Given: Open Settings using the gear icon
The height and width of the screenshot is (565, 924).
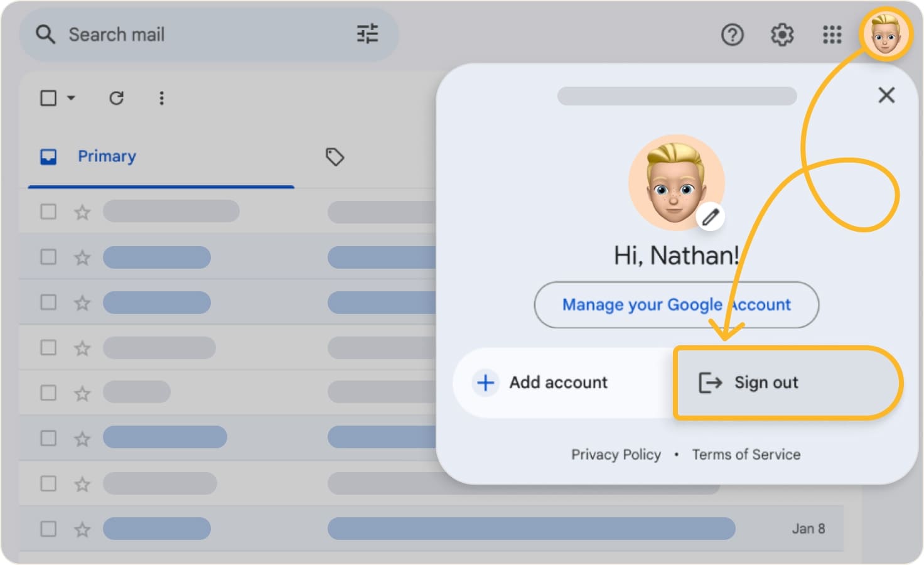Looking at the screenshot, I should 782,35.
